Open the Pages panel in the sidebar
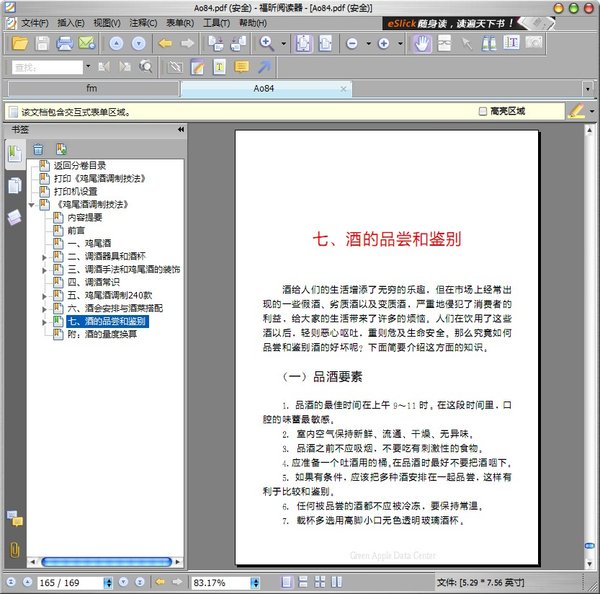The width and height of the screenshot is (600, 594). coord(15,186)
